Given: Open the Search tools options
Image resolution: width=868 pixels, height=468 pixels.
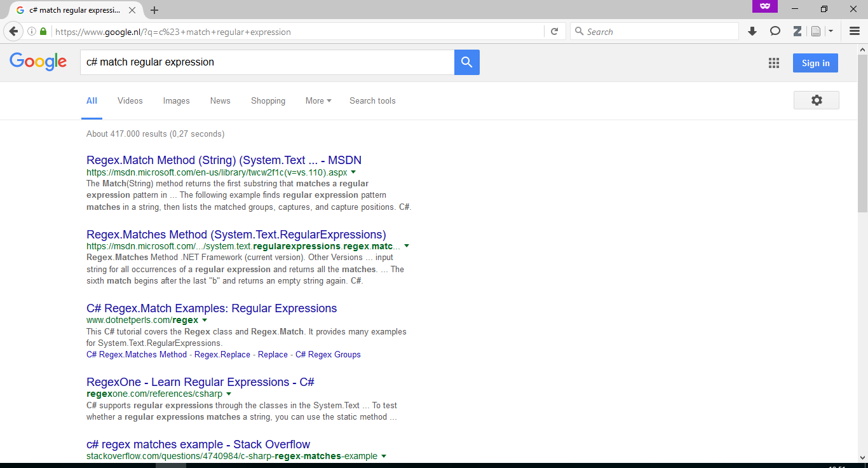Looking at the screenshot, I should pyautogui.click(x=372, y=100).
